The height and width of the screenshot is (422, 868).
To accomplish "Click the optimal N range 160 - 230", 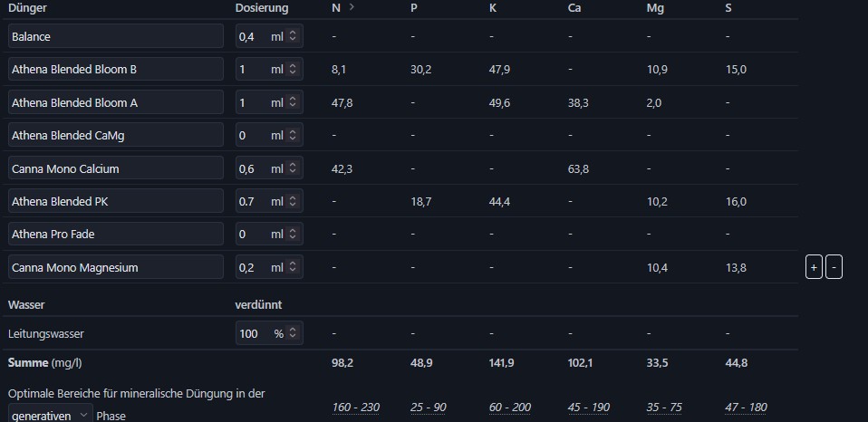I will tap(355, 407).
